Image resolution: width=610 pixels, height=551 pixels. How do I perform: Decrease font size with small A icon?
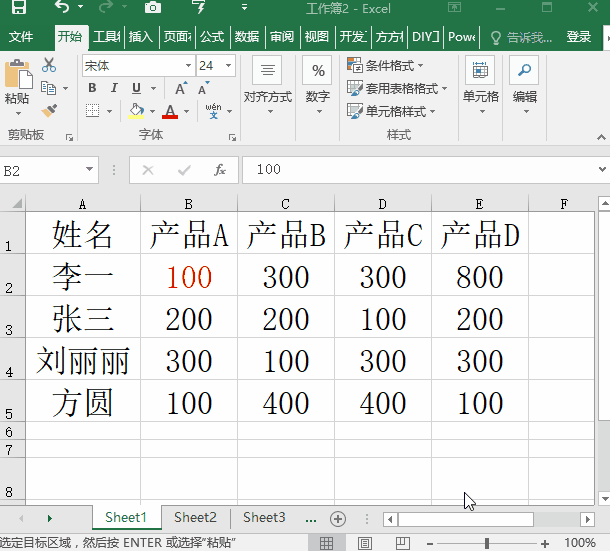(x=203, y=88)
